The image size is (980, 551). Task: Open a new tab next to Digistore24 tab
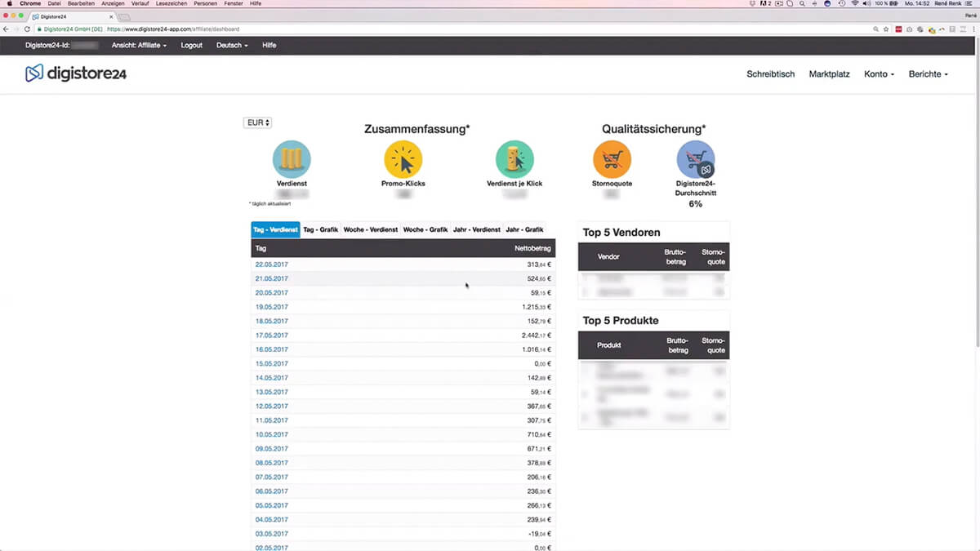(125, 16)
